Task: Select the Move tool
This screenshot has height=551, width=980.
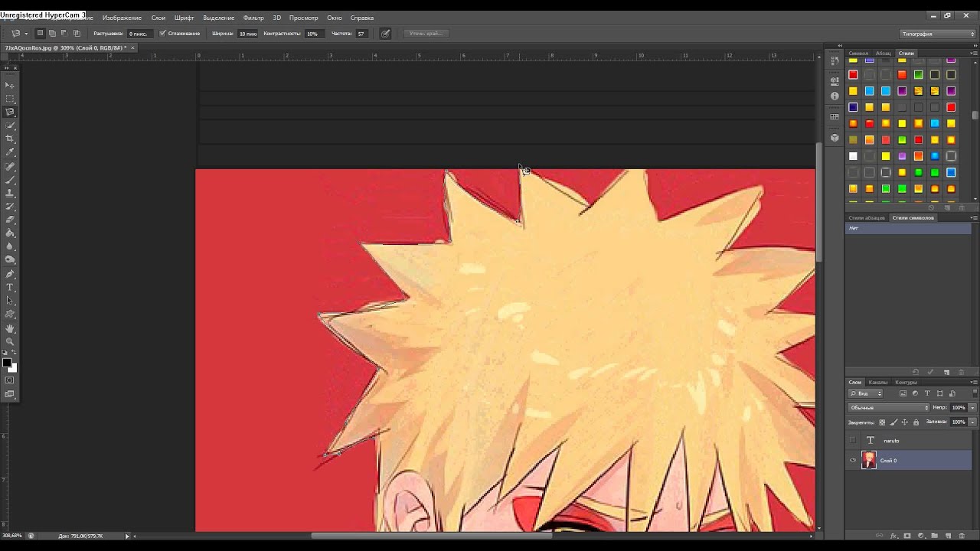Action: click(x=10, y=85)
